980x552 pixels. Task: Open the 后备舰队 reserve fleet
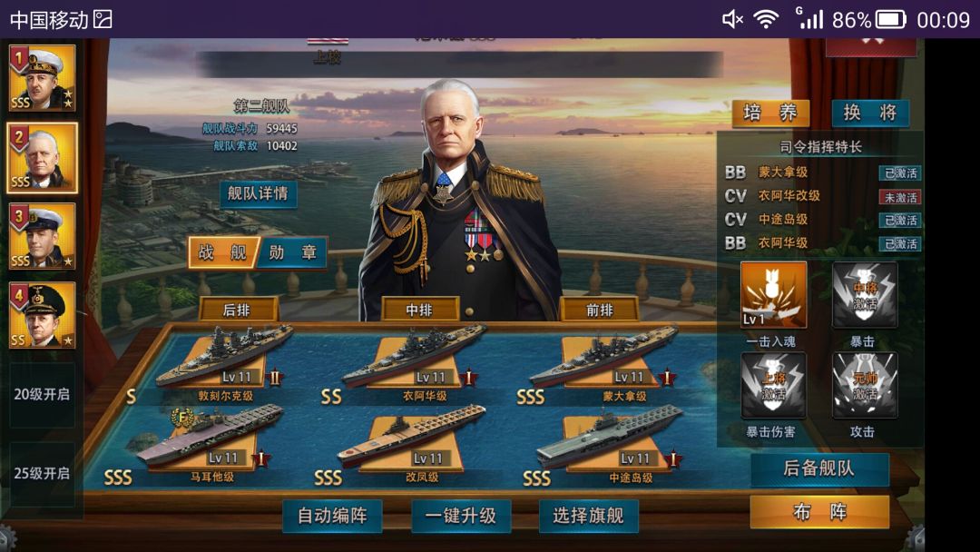pos(819,468)
